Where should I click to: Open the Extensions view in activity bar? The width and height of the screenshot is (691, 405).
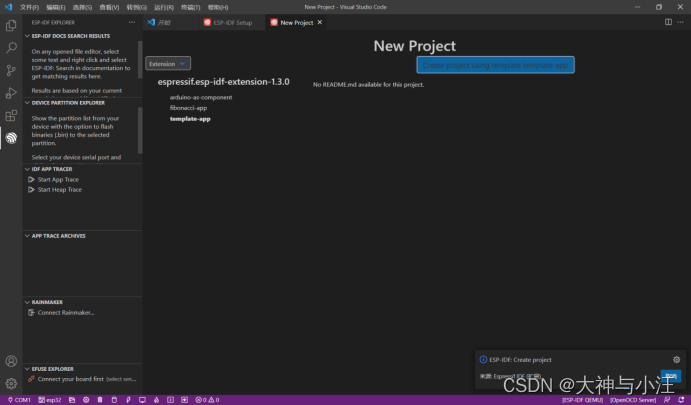pyautogui.click(x=11, y=115)
